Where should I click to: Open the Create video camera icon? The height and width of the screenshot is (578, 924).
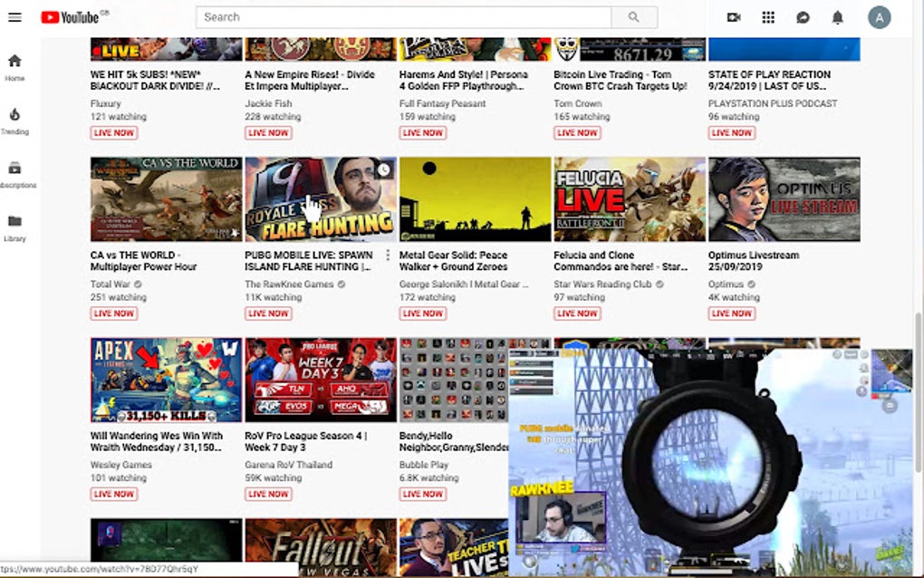coord(733,17)
